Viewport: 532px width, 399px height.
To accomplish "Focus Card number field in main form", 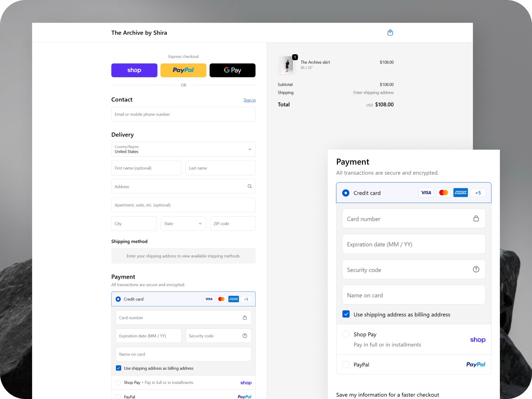I will pyautogui.click(x=184, y=317).
